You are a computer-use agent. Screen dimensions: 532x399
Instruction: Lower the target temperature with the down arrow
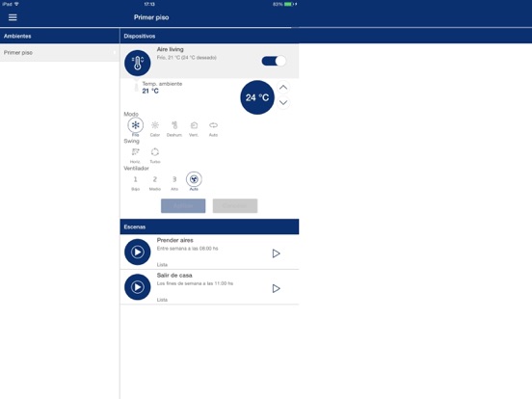(283, 102)
